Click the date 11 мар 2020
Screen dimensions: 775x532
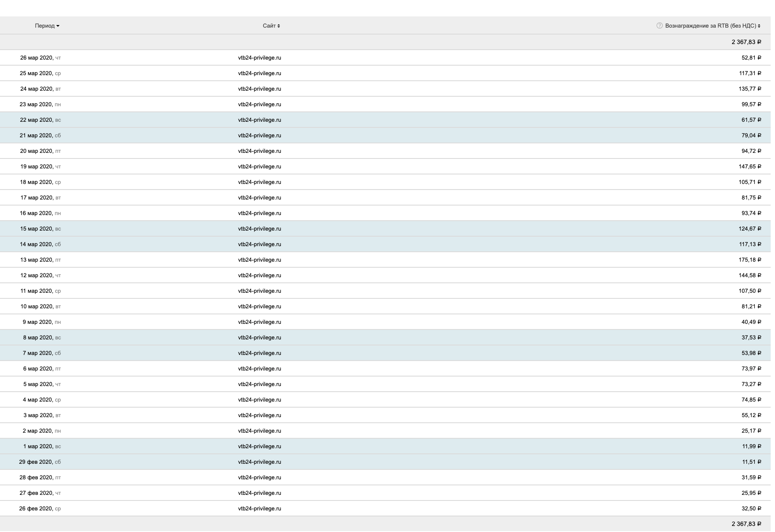(36, 291)
